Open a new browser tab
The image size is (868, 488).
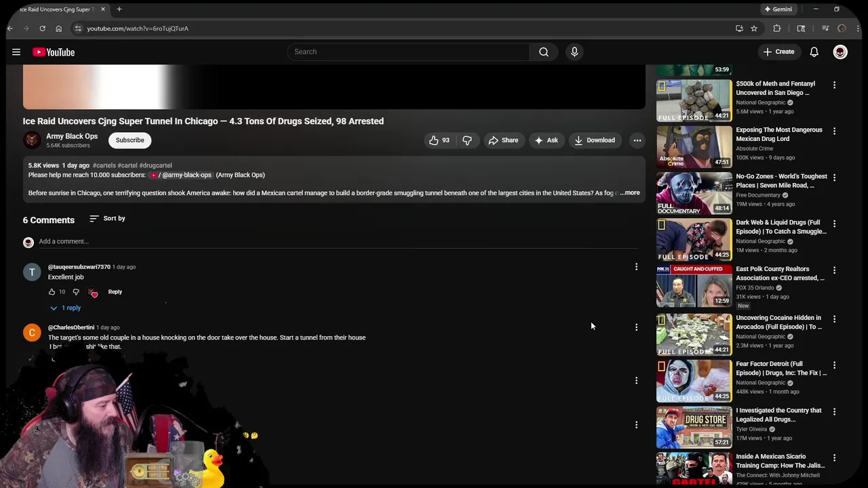pyautogui.click(x=119, y=9)
